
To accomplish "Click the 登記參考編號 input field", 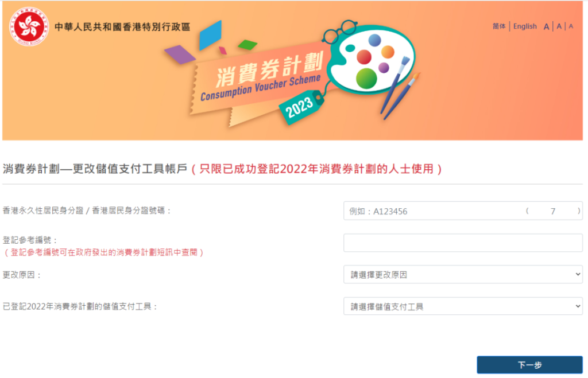I will pos(463,243).
